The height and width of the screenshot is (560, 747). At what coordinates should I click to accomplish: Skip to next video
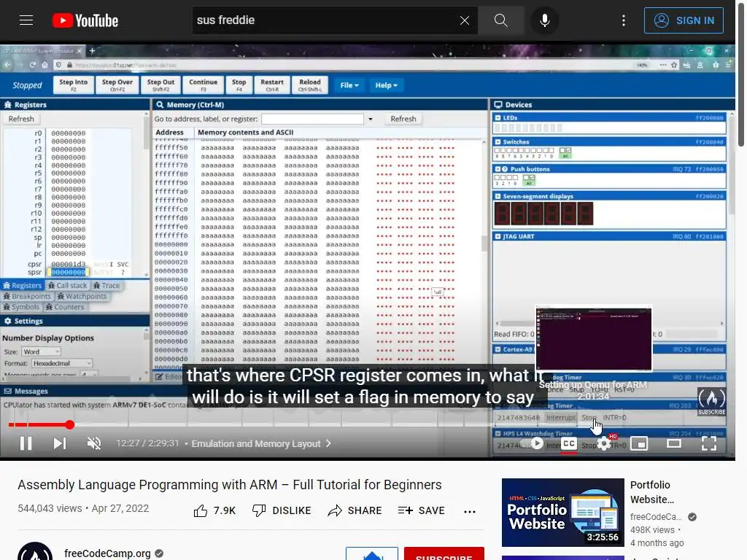(60, 443)
